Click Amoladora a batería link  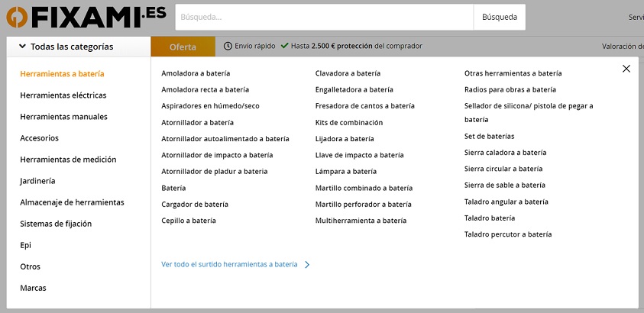(195, 73)
